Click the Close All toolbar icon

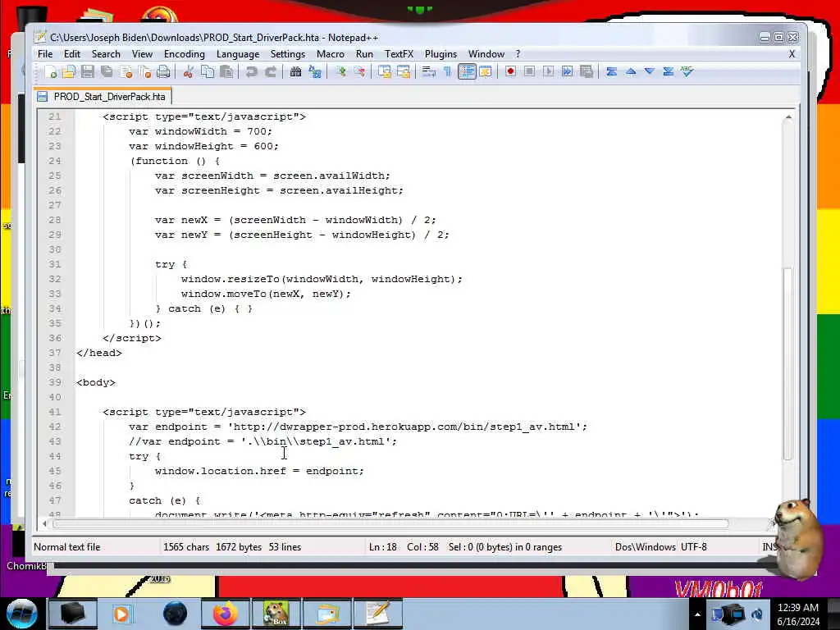tap(144, 72)
